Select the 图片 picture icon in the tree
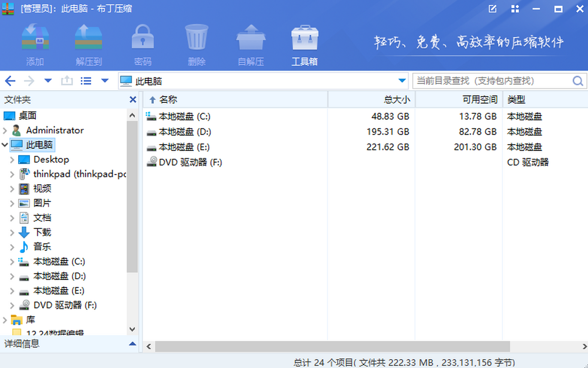588x368 pixels. point(24,203)
